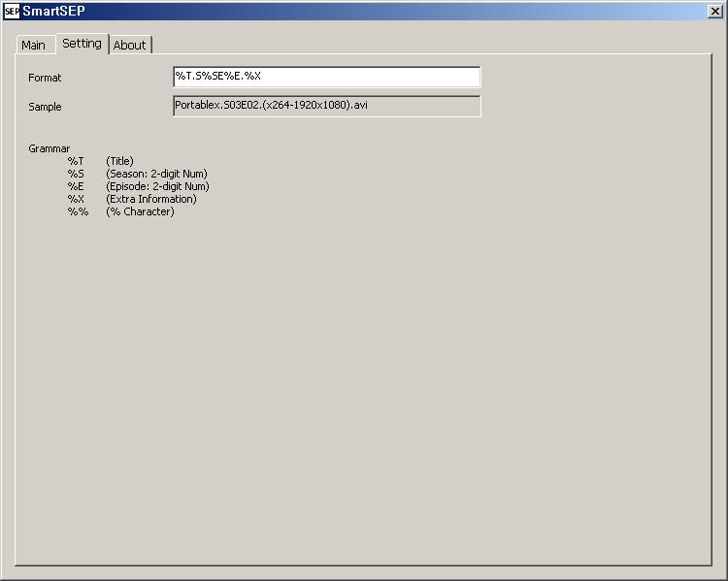The height and width of the screenshot is (581, 728).
Task: Click the Format input field
Action: (327, 77)
